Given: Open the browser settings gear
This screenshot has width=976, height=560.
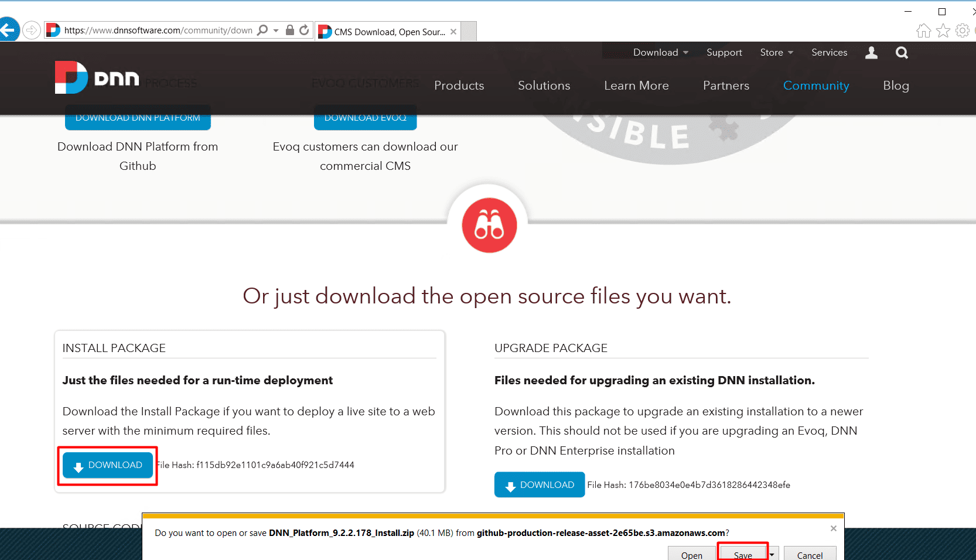Looking at the screenshot, I should (x=963, y=30).
